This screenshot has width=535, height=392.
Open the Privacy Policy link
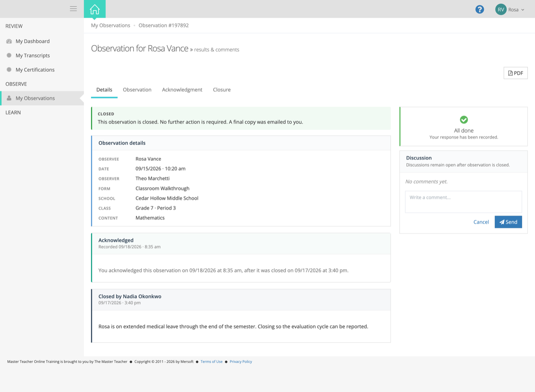tap(241, 362)
